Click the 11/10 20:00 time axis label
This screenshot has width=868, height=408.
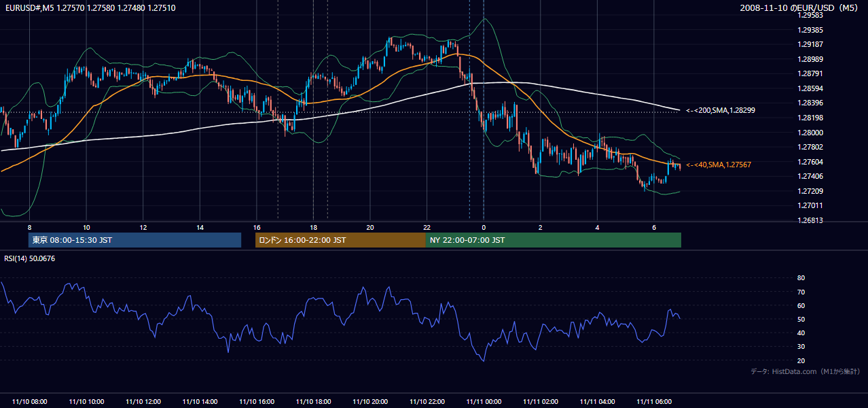[x=370, y=402]
